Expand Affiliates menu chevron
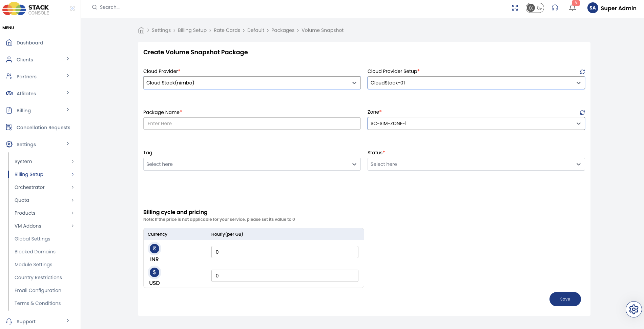Image resolution: width=644 pixels, height=329 pixels. click(68, 93)
